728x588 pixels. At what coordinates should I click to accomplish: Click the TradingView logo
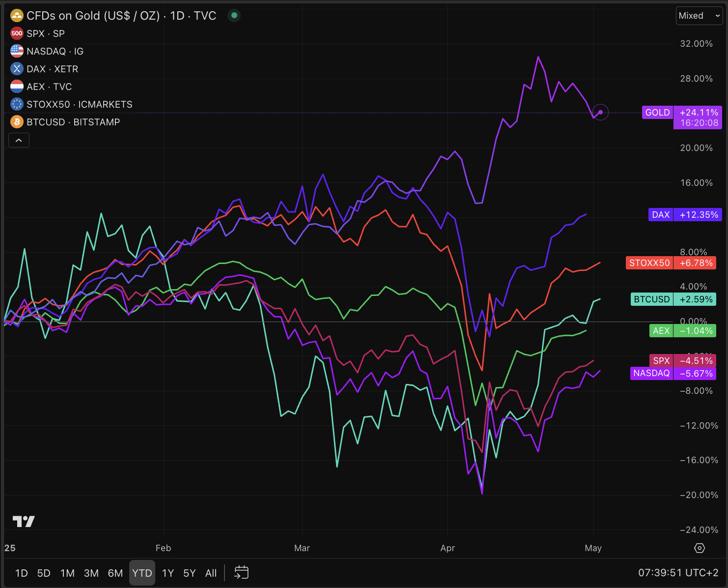[23, 521]
